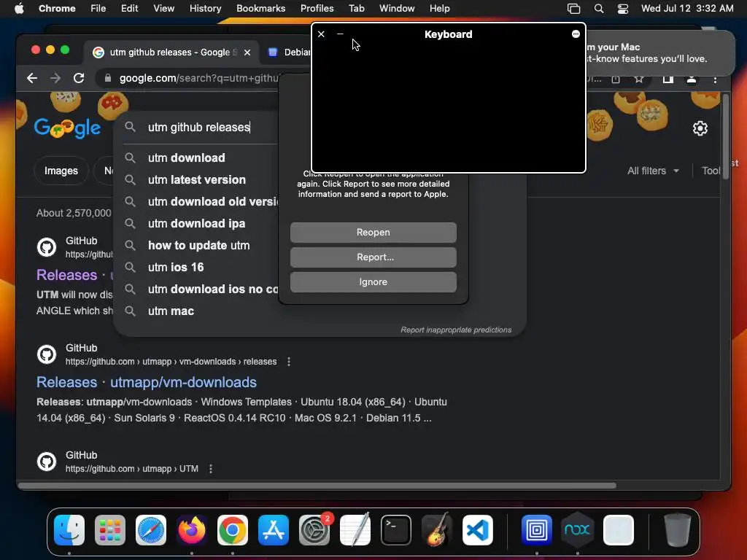Launch GarageBand from the dock

pyautogui.click(x=437, y=529)
